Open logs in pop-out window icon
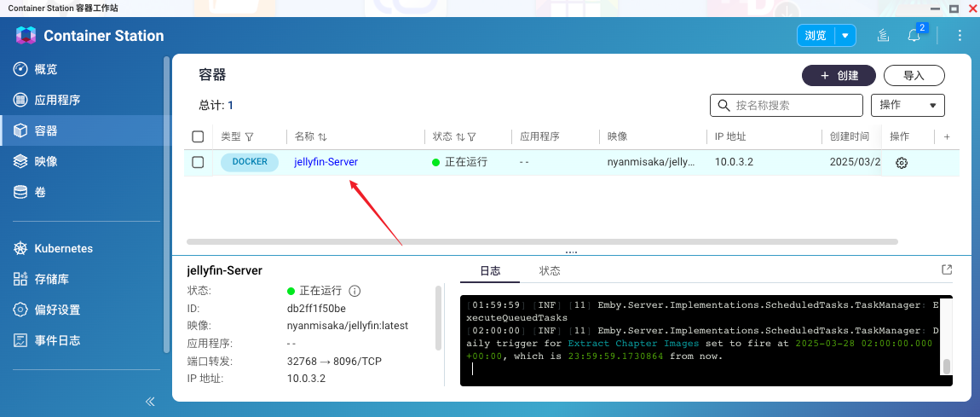The image size is (980, 417). click(946, 270)
